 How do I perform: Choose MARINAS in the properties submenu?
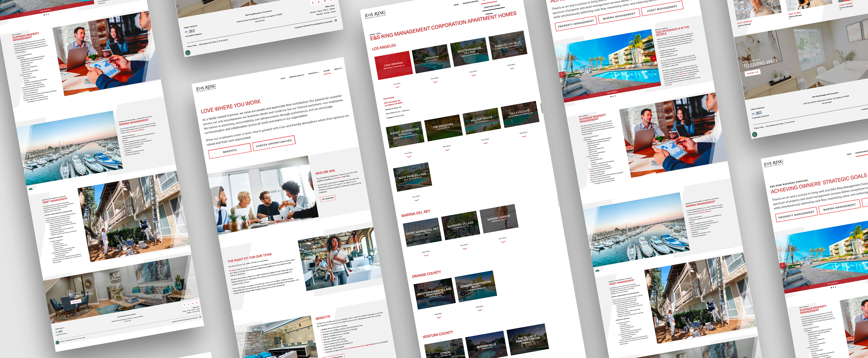(489, 14)
